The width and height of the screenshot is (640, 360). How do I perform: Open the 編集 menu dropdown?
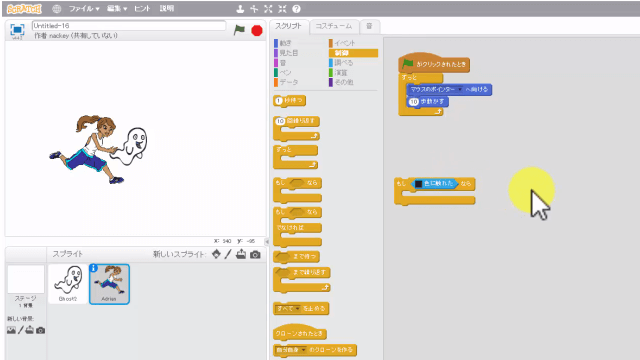[x=117, y=9]
